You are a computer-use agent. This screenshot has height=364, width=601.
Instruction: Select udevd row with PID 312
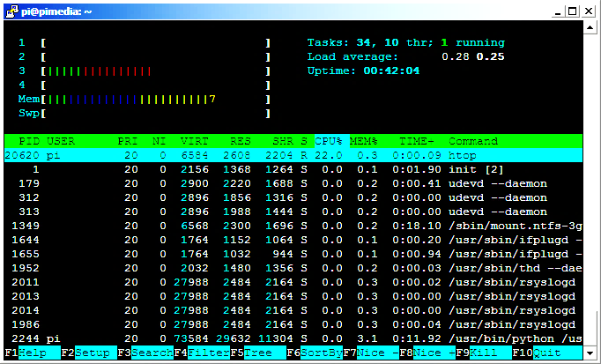pos(293,197)
